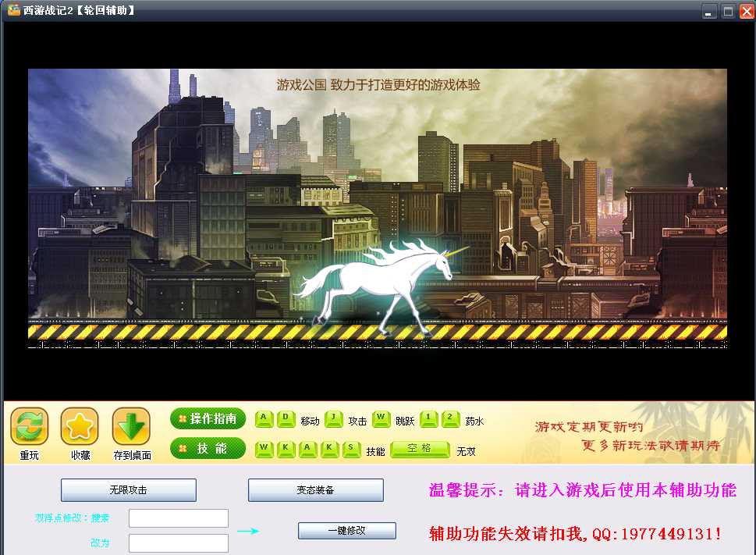Focus the 搜索 value input field
This screenshot has height=555, width=756.
tap(179, 518)
